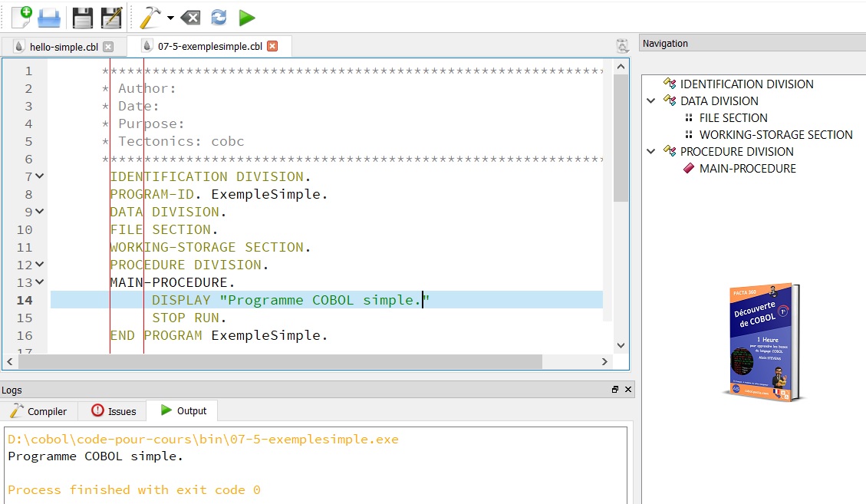Collapse the fold marker on line 9
This screenshot has width=866, height=504.
(x=39, y=211)
